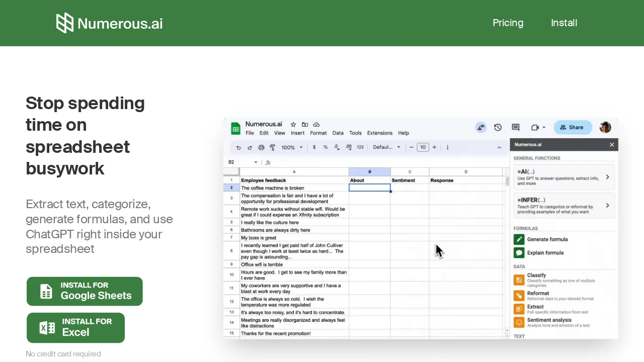
Task: Open the 100% zoom dropdown
Action: click(292, 147)
